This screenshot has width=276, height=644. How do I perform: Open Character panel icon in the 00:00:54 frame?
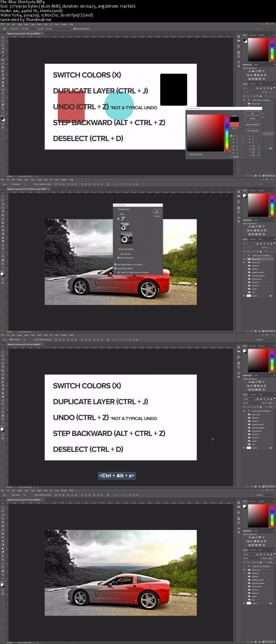point(239,62)
